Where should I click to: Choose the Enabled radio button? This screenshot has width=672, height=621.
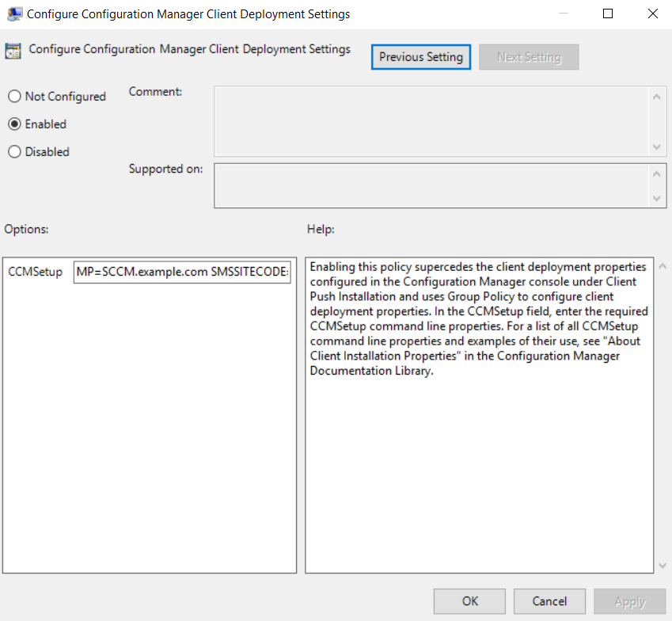coord(14,124)
